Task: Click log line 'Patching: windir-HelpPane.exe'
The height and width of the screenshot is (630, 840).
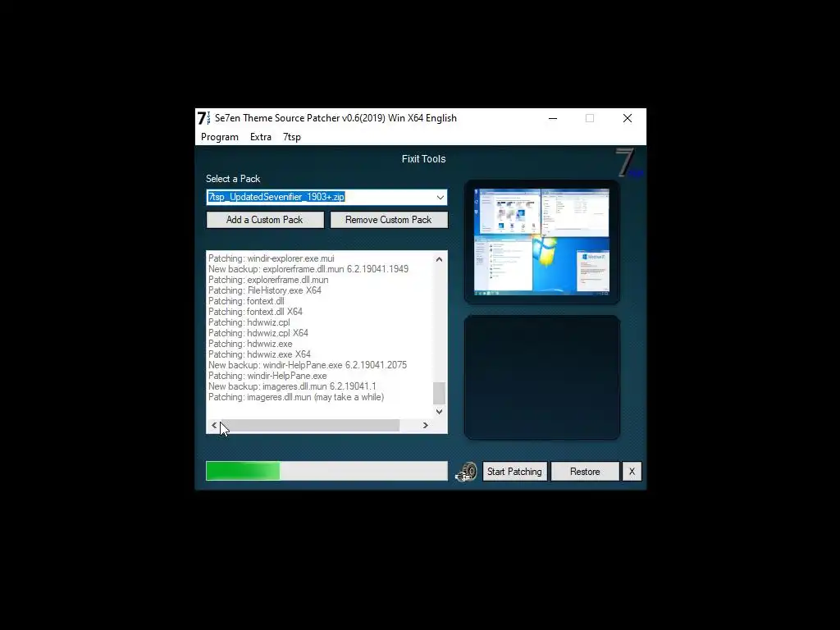Action: pos(267,376)
